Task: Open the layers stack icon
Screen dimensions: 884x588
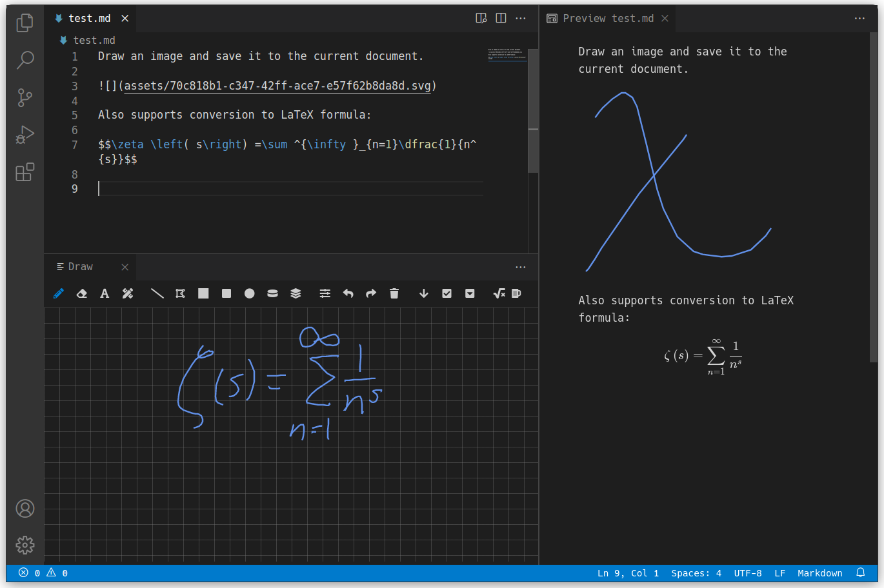Action: (x=296, y=293)
